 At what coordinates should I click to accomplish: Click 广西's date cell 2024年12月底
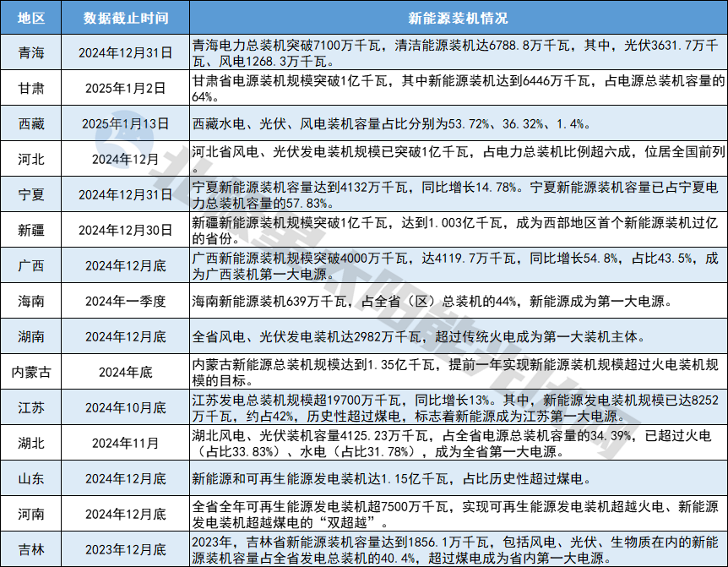[x=125, y=265]
